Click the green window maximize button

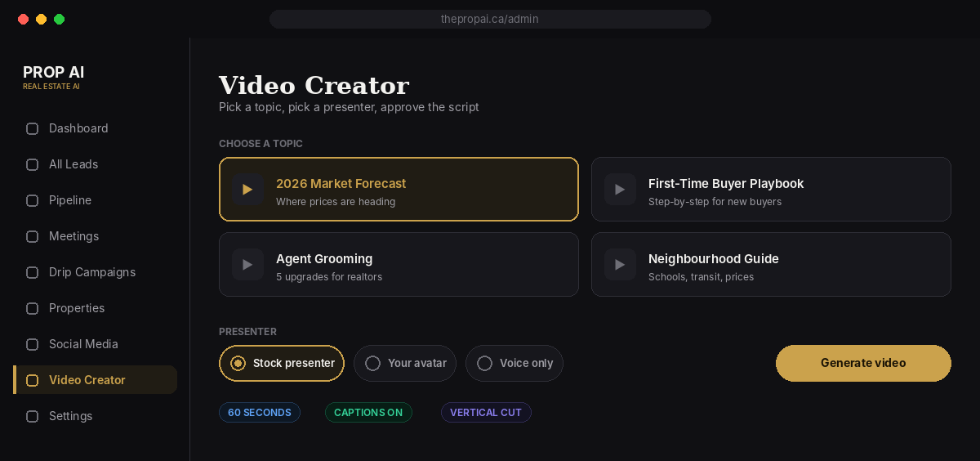(x=60, y=19)
